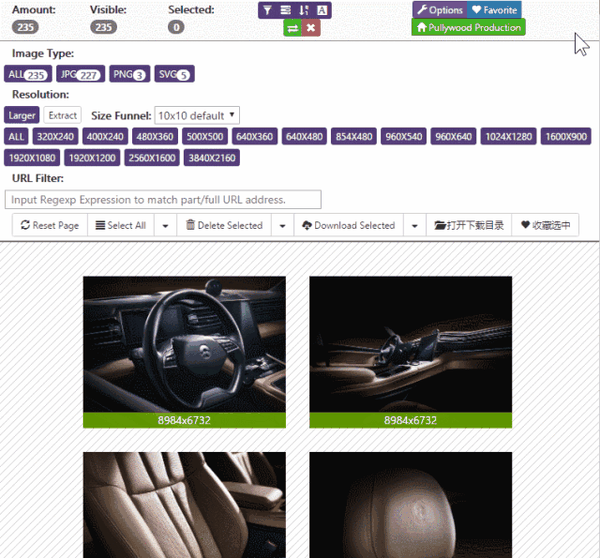Viewport: 600px width, 558px height.
Task: Click 收藏选中 favorite selected button
Action: [545, 225]
